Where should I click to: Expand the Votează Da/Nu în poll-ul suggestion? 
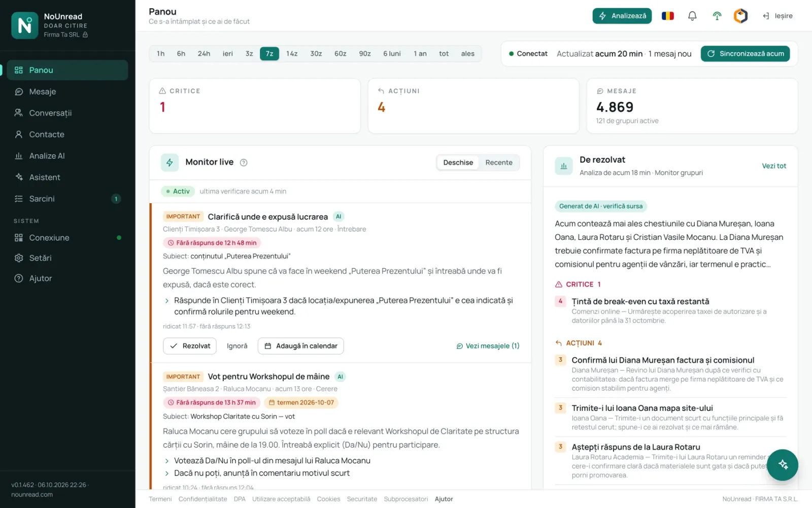click(x=166, y=461)
